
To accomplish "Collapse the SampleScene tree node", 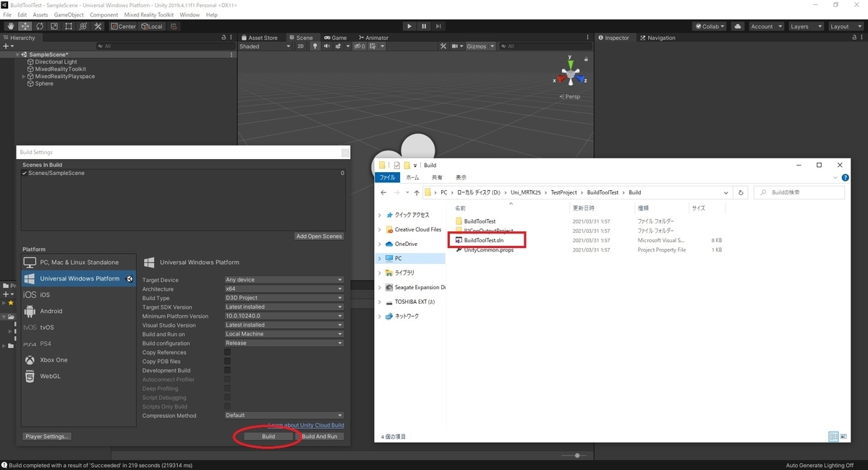I will (x=17, y=55).
